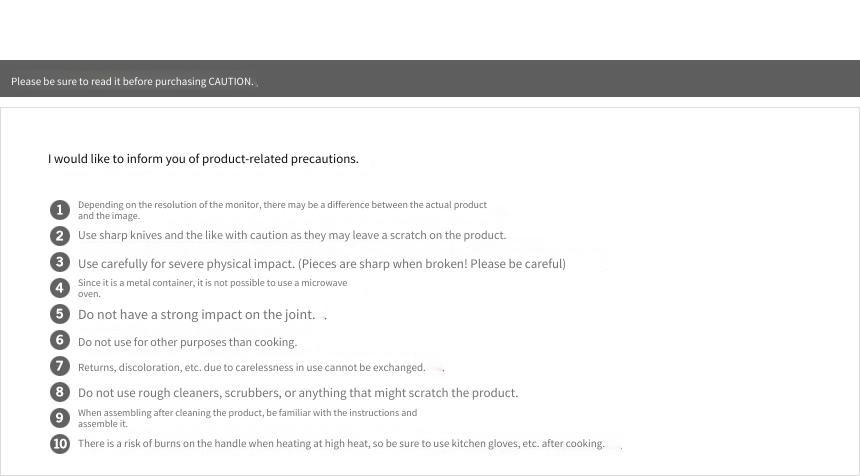Click the rough cleaners and scrubbers text

tap(298, 393)
